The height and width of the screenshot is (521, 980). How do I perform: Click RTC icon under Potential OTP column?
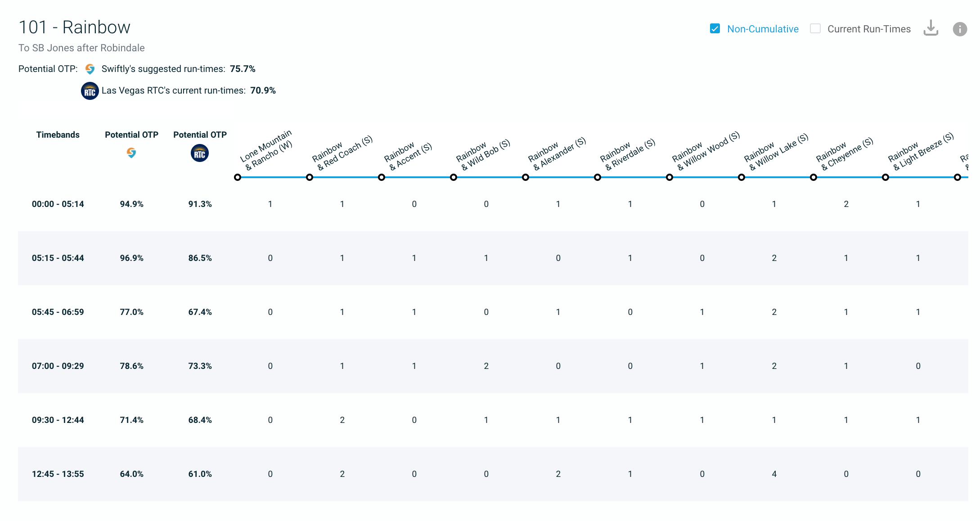pyautogui.click(x=200, y=153)
